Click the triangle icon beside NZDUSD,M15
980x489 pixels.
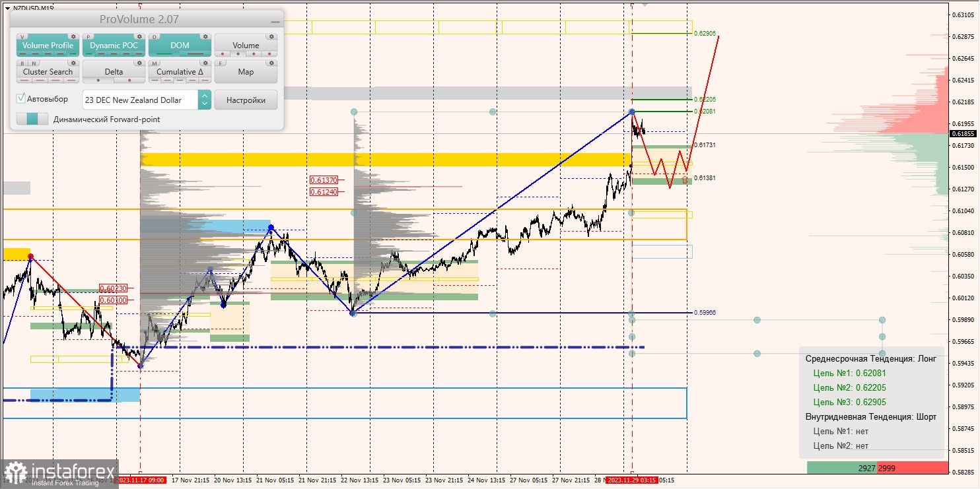click(7, 8)
